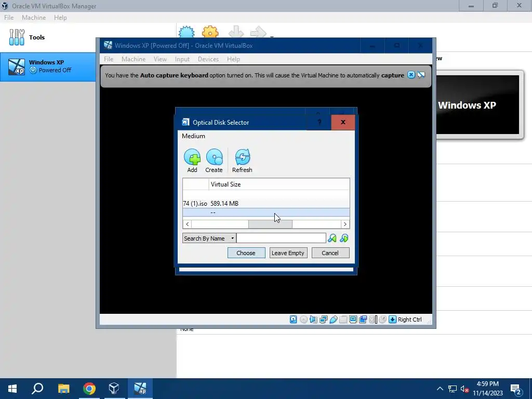Open File menu in Windows XP VM window

tap(109, 59)
